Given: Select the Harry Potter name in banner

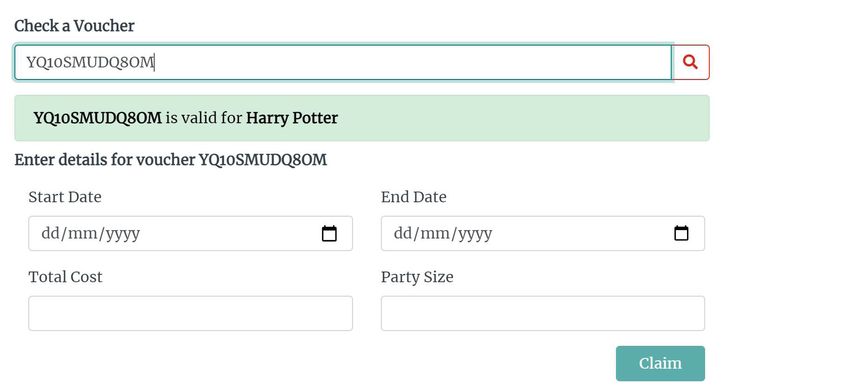Looking at the screenshot, I should pyautogui.click(x=292, y=118).
